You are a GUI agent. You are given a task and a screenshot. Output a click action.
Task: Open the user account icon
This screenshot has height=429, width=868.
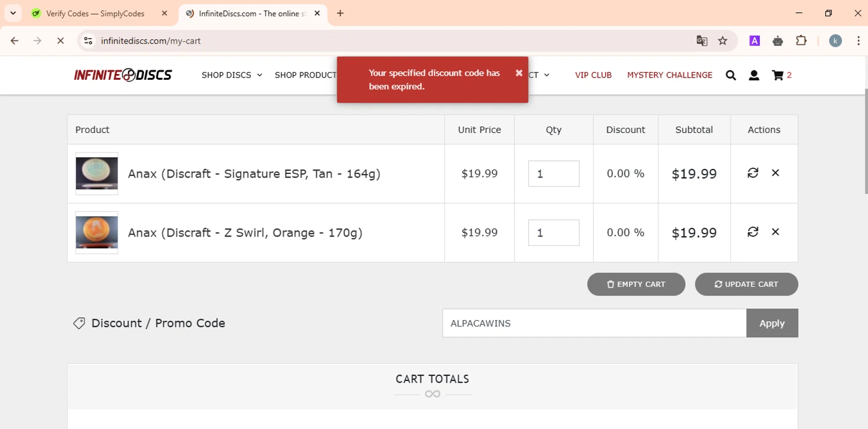click(754, 75)
